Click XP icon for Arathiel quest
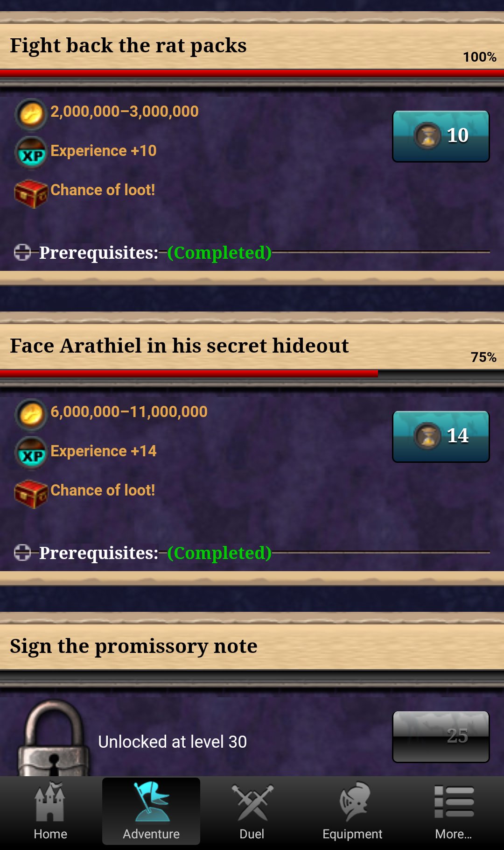Image resolution: width=504 pixels, height=850 pixels. click(x=31, y=453)
